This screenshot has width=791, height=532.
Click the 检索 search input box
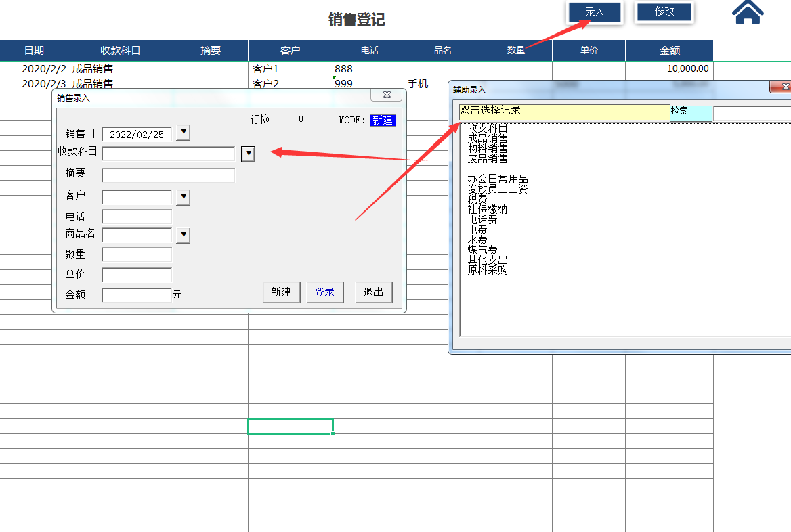[752, 114]
